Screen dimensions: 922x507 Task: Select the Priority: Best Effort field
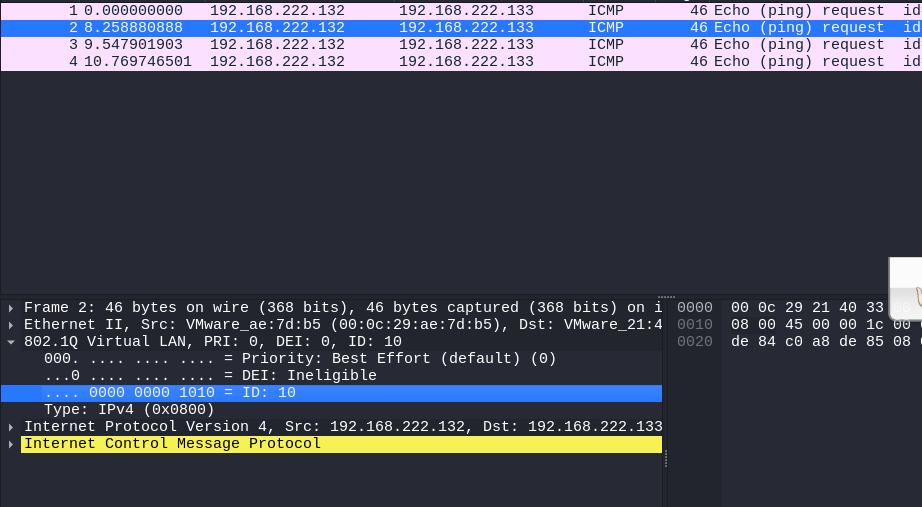tap(300, 359)
